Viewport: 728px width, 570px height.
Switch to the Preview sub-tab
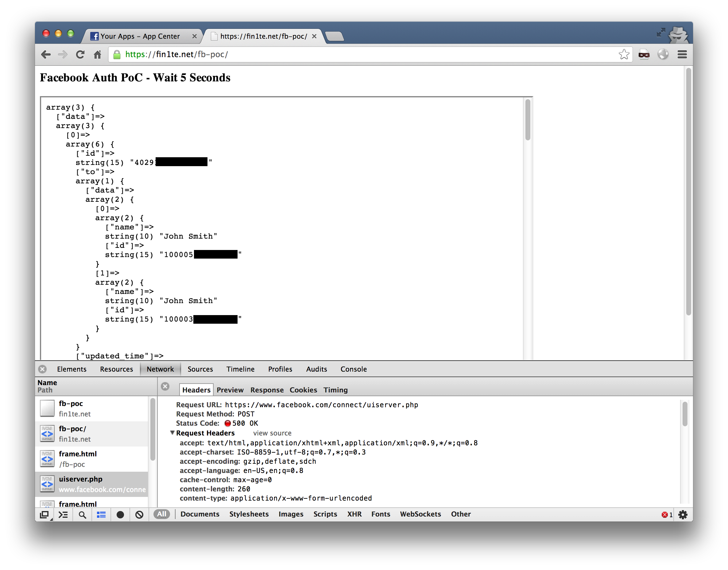click(x=230, y=389)
